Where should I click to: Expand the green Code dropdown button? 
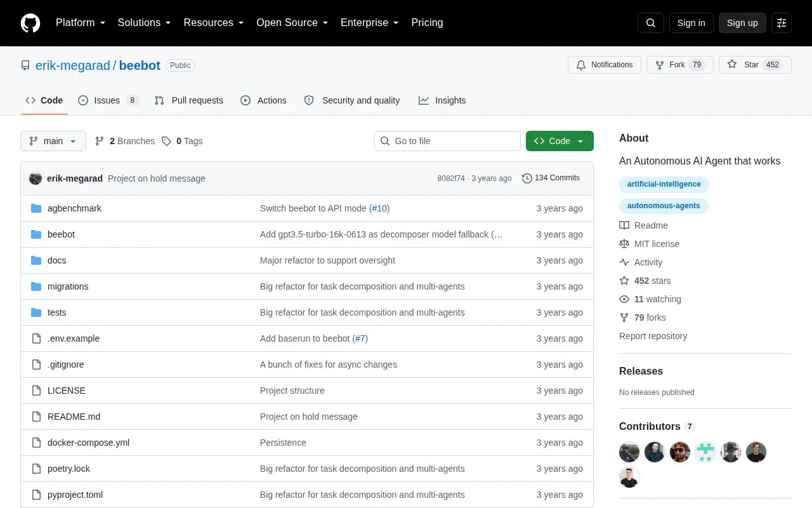click(560, 141)
